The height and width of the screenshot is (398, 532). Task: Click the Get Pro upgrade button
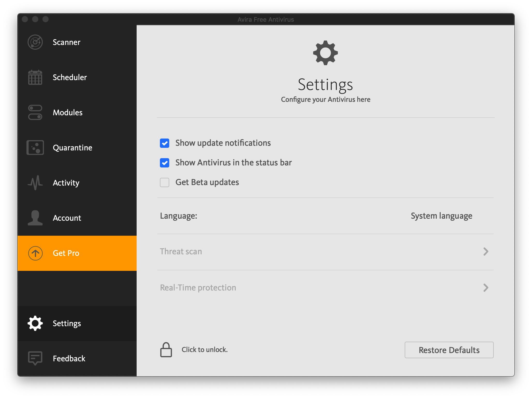pos(77,253)
